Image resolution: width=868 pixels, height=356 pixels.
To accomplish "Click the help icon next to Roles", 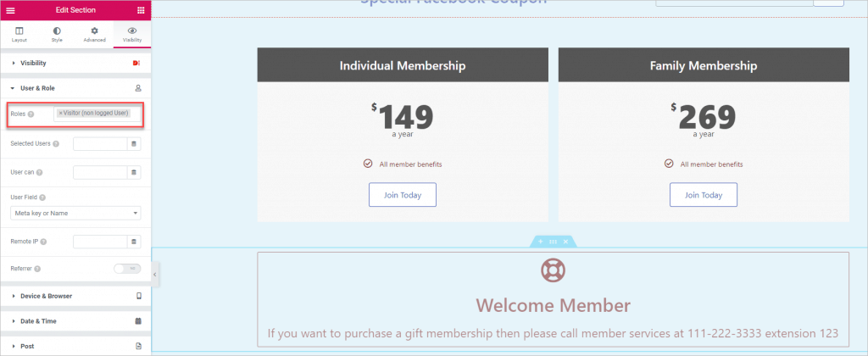I will coord(31,114).
